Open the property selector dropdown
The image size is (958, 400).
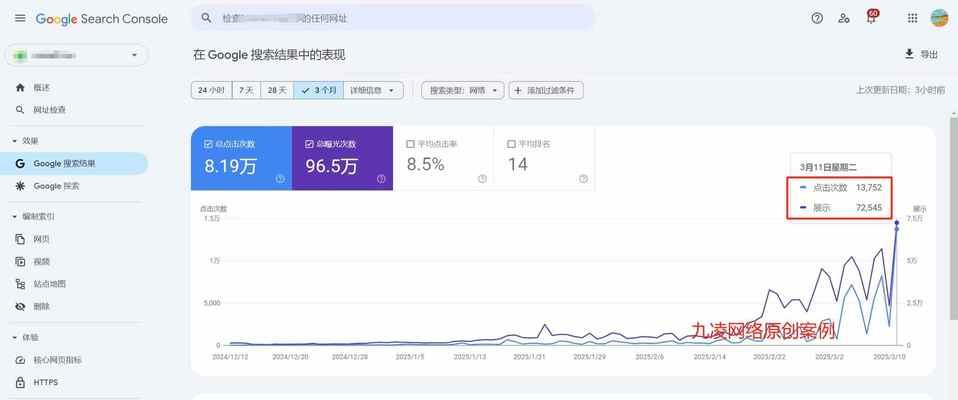[77, 56]
